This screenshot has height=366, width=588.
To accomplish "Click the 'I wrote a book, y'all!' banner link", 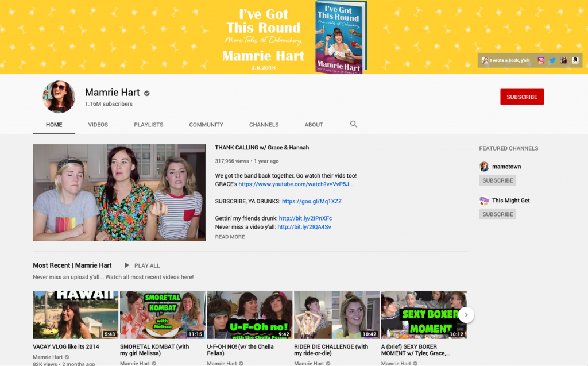I will 506,60.
